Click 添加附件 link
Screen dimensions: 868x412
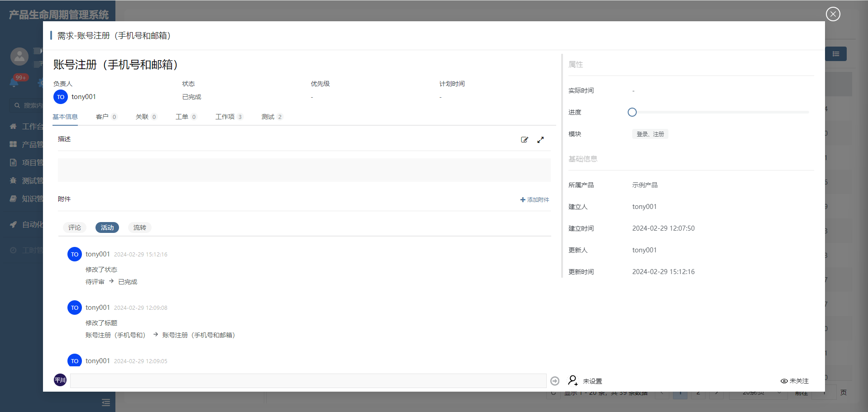coord(535,199)
